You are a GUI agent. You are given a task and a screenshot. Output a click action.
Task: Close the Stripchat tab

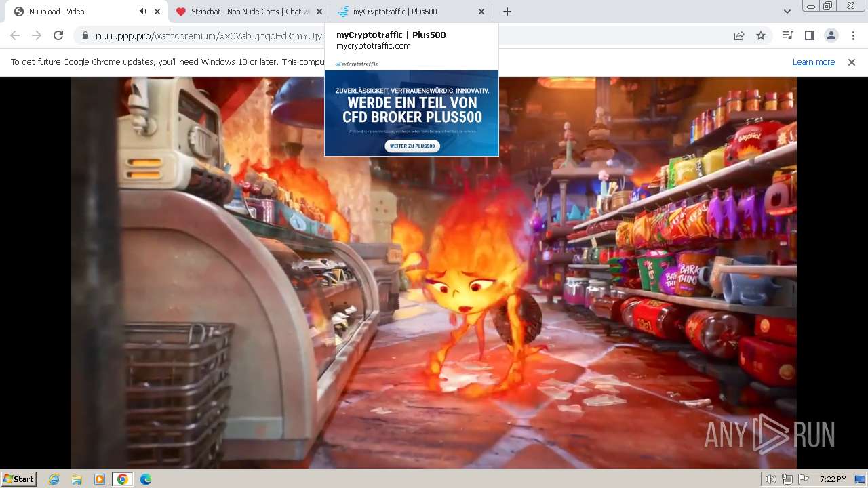tap(319, 12)
